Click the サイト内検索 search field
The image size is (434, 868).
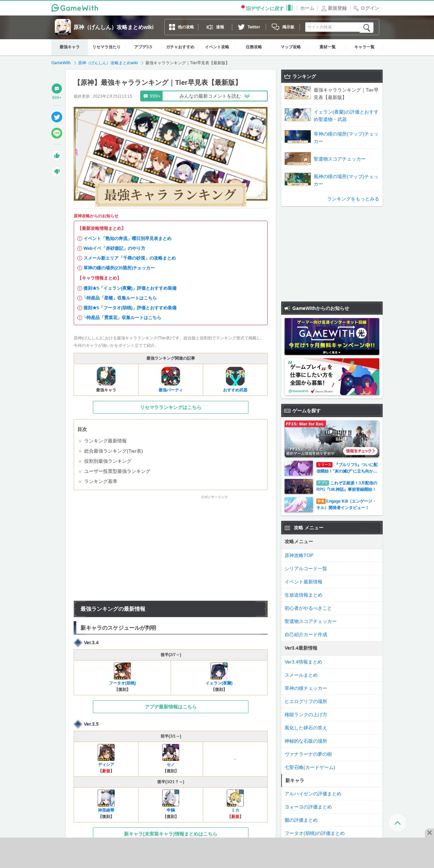point(333,27)
